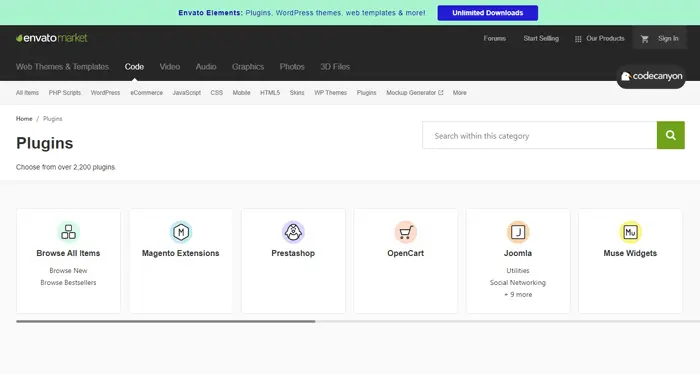Open the Video category

[170, 66]
